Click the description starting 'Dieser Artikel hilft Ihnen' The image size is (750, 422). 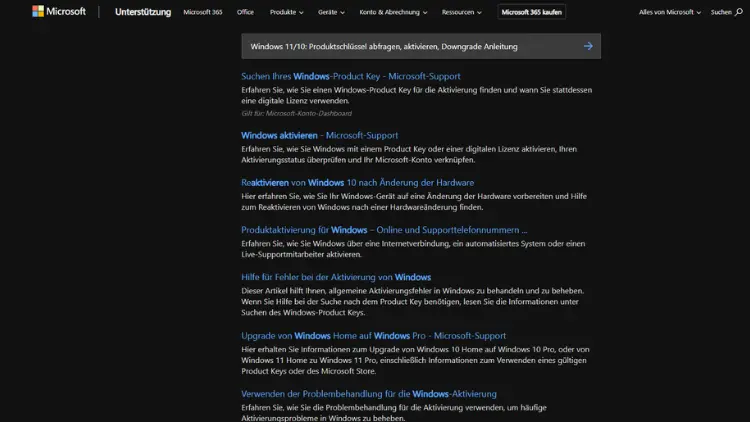pos(412,302)
